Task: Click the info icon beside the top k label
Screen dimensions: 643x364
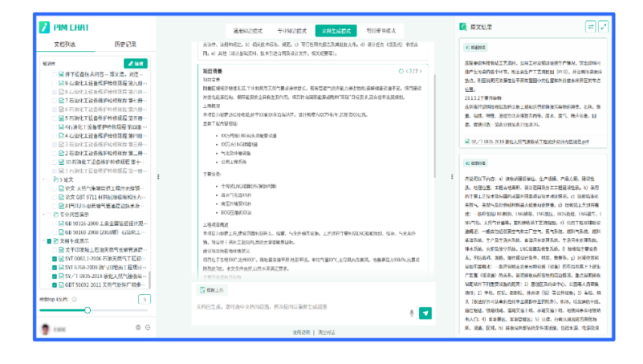Action: tap(74, 299)
